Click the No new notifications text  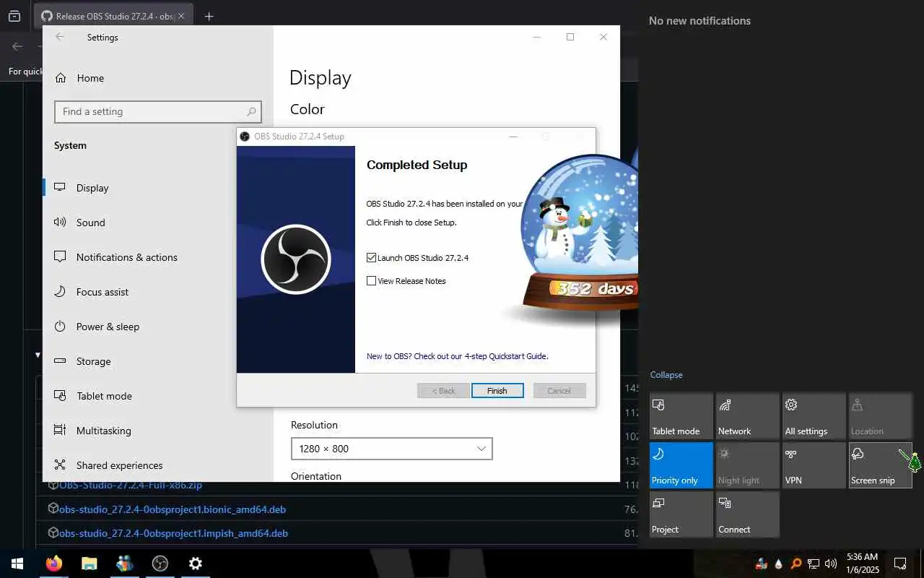[x=699, y=21]
